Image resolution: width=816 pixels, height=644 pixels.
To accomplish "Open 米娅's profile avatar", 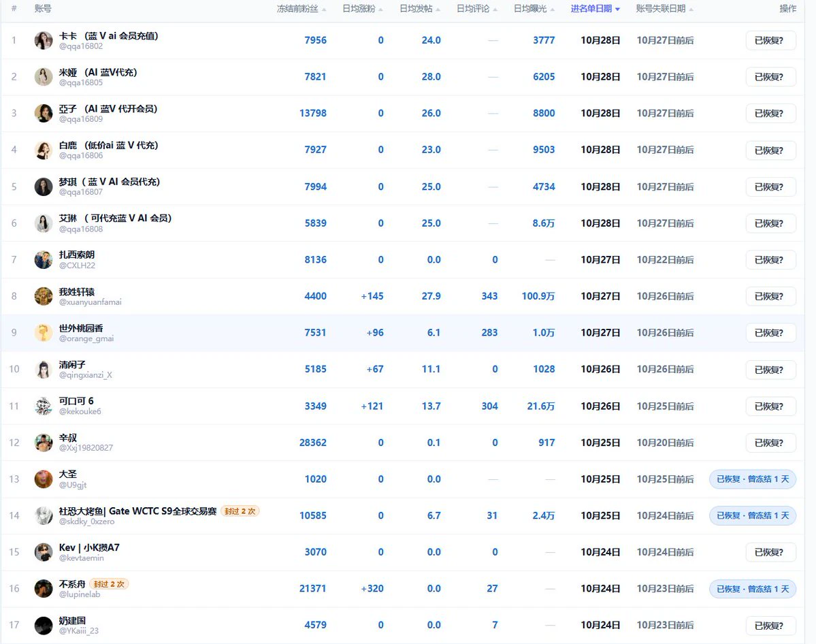I will pos(44,76).
